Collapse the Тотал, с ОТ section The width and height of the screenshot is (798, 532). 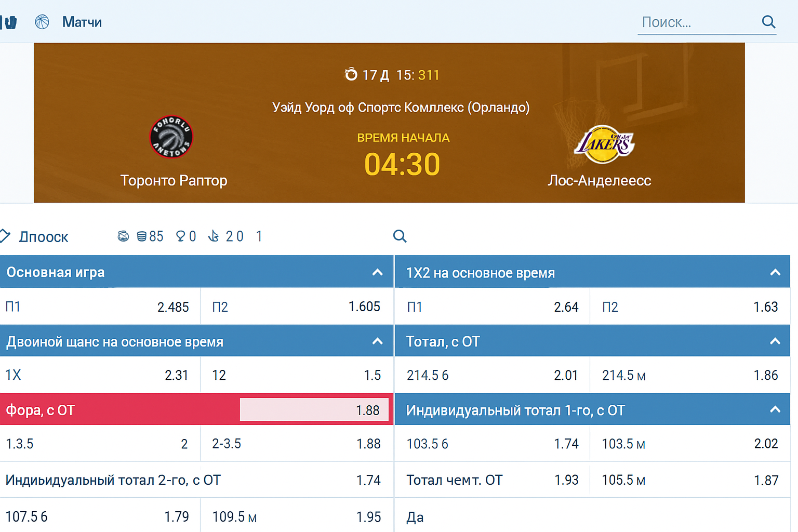pos(776,341)
